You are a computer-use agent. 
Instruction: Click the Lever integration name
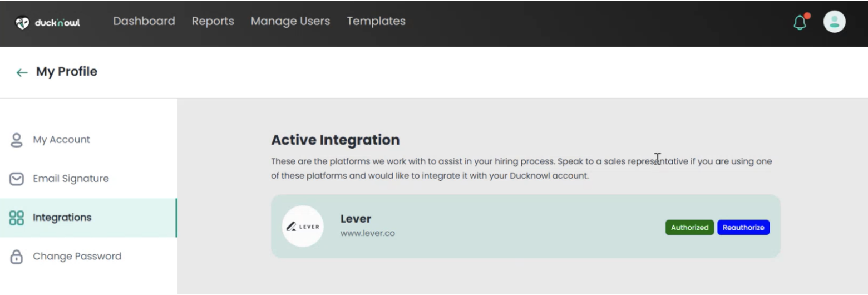(x=356, y=219)
